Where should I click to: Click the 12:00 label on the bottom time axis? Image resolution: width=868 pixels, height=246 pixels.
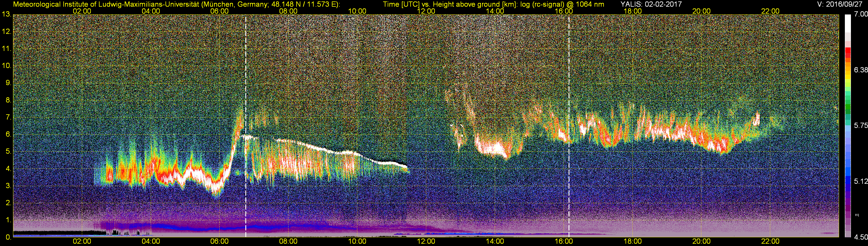click(x=426, y=241)
